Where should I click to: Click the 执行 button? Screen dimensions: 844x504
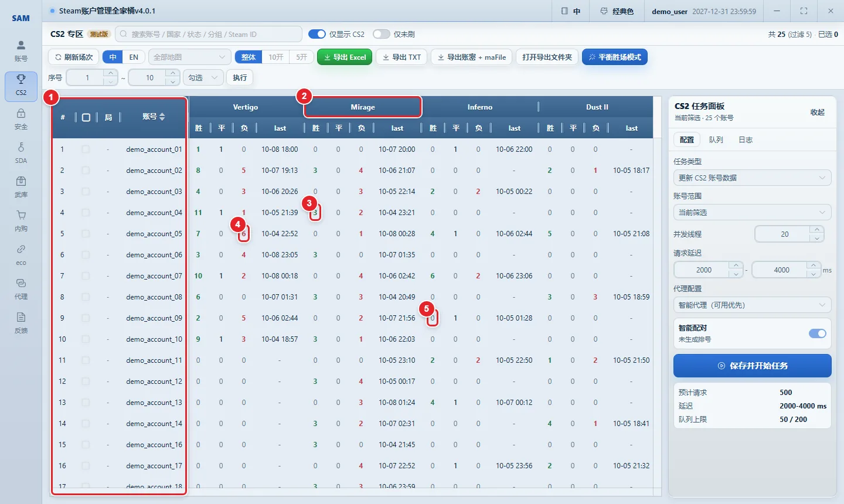pyautogui.click(x=240, y=77)
